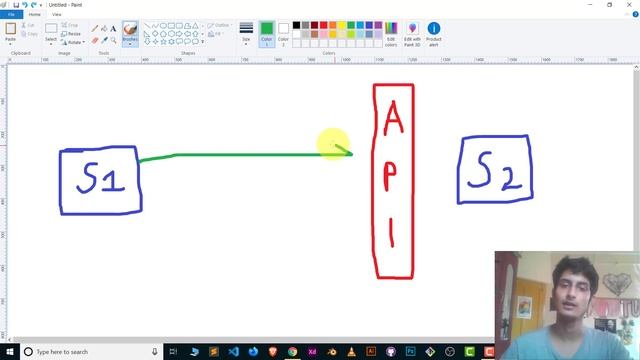This screenshot has height=360, width=640.
Task: Click Edit with Paint 3D
Action: pos(412,34)
